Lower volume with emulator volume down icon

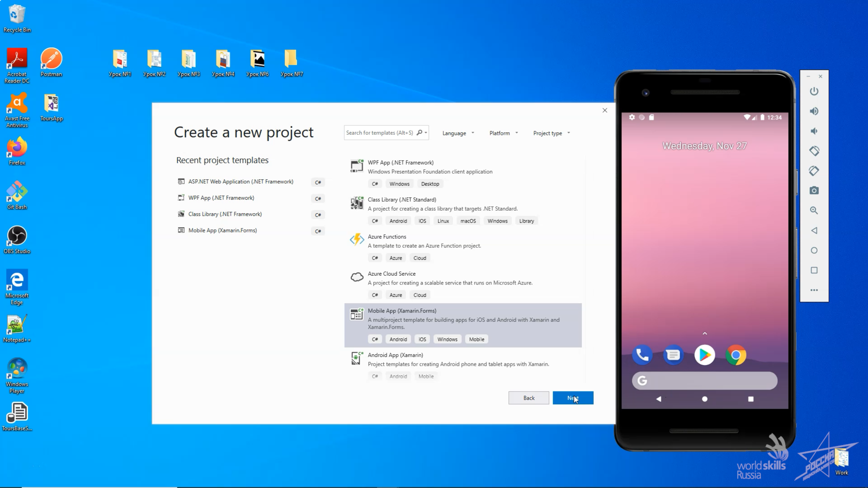coord(814,131)
